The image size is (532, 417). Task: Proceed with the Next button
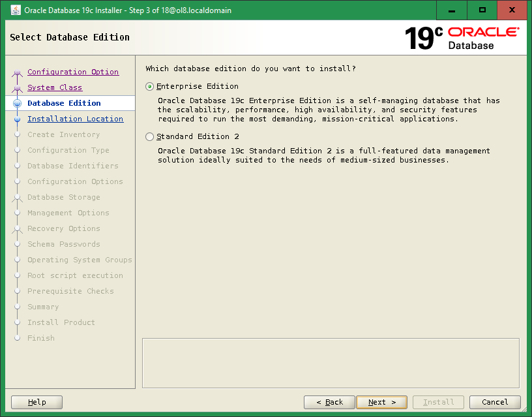tap(381, 402)
